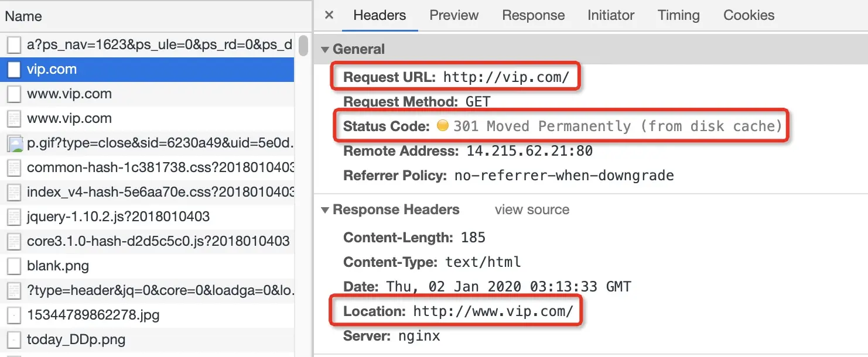The height and width of the screenshot is (357, 868).
Task: Select the a?ps_nav=1623 request row
Action: [147, 44]
